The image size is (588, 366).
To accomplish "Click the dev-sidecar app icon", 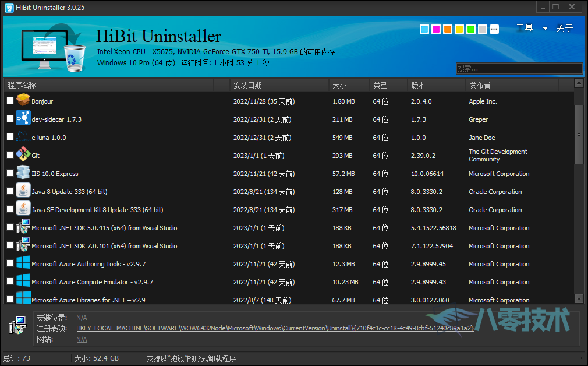I will tap(23, 118).
